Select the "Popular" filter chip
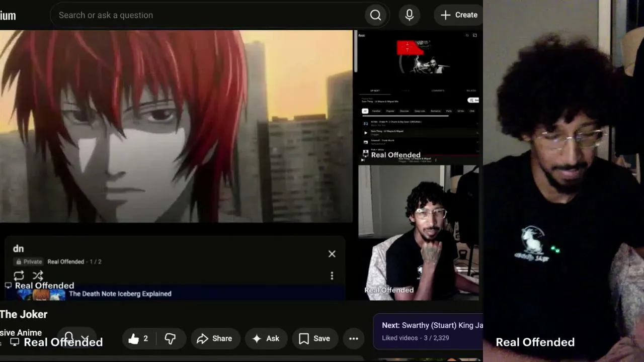Image resolution: width=644 pixels, height=362 pixels. point(390,111)
